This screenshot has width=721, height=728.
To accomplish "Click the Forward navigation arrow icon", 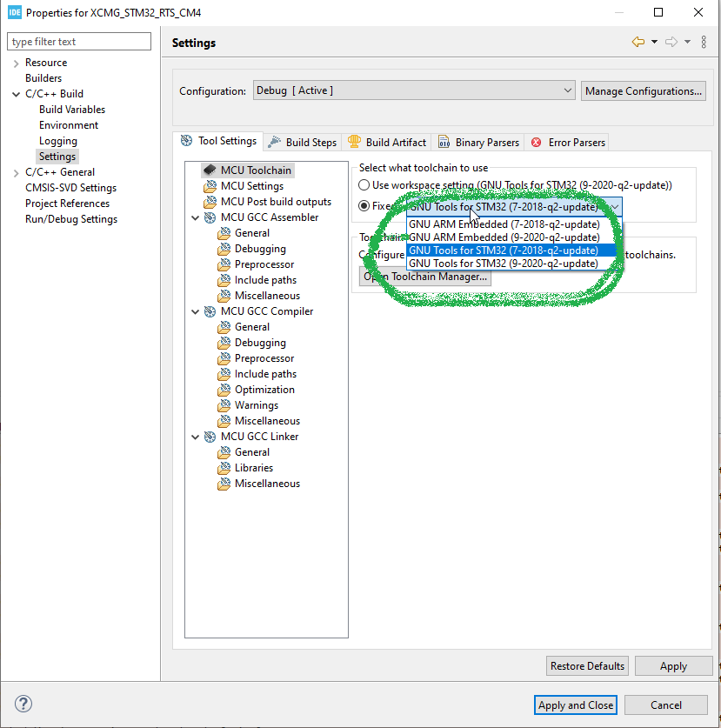I will (x=671, y=42).
